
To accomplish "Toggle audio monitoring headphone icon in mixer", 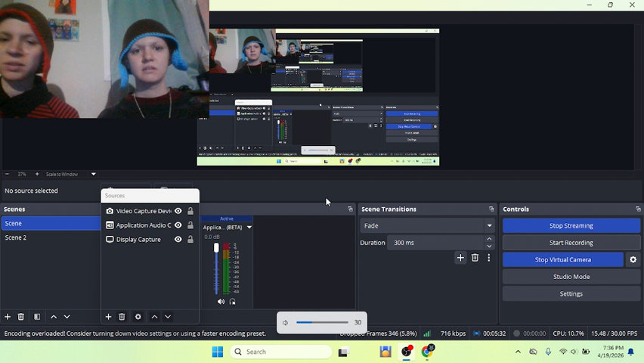I will [x=233, y=302].
